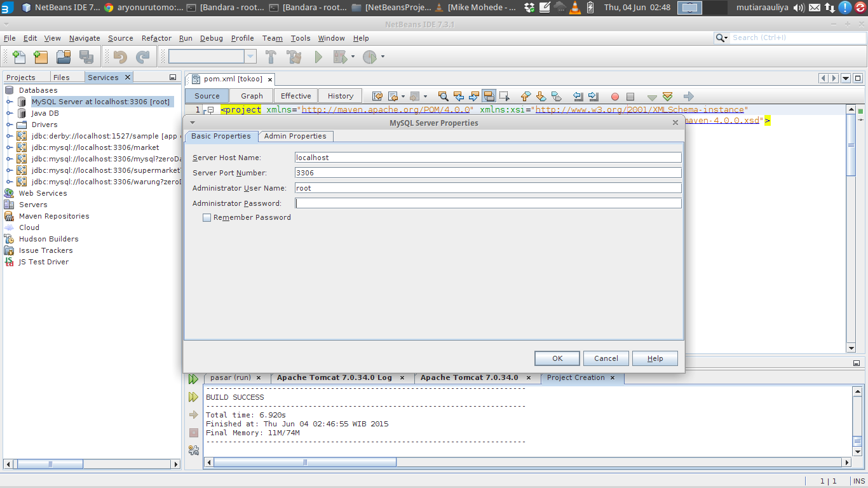Click the Find Previous Occurrence icon
Screen dimensions: 868x488
point(459,96)
